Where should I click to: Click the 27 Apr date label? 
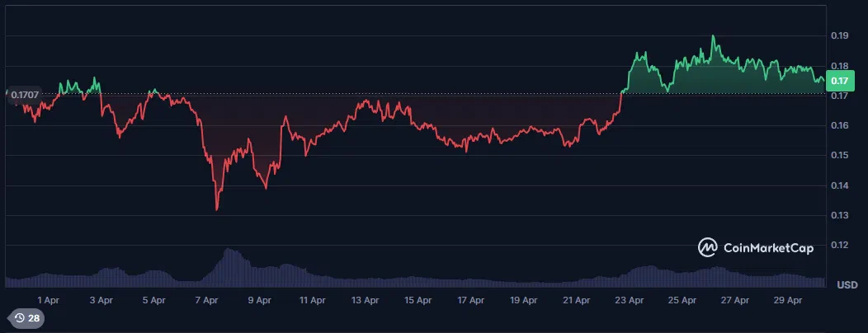(734, 300)
